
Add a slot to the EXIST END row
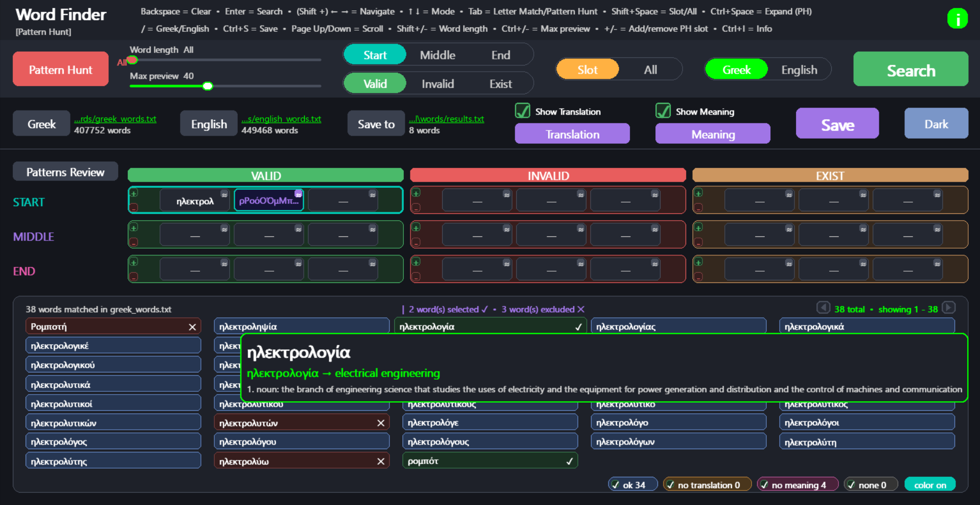click(698, 262)
